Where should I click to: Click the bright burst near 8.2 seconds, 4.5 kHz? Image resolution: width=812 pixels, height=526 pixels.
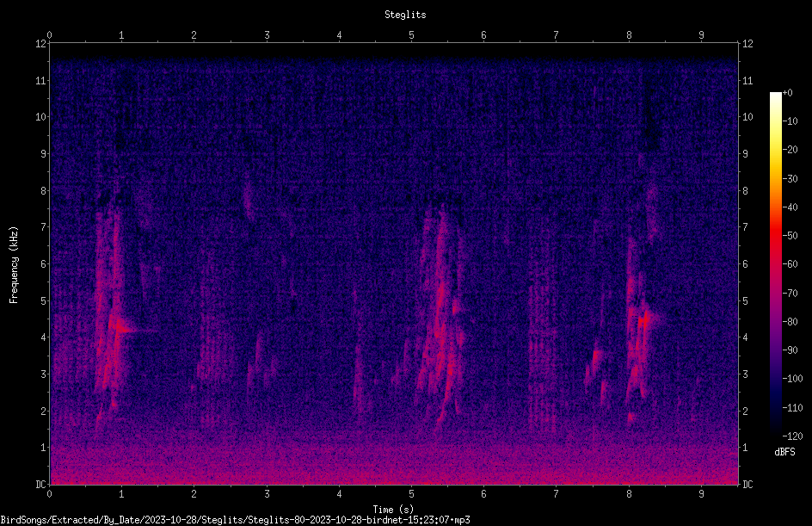point(643,319)
